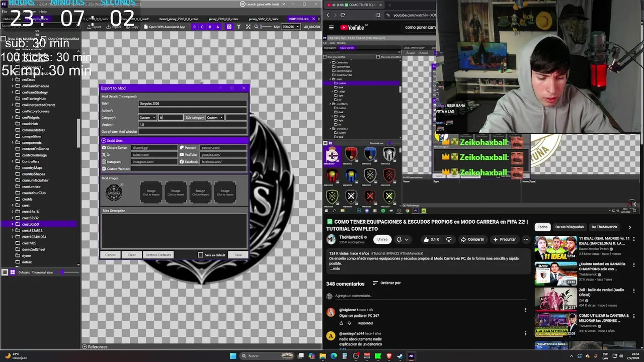Click the Instagram icon in Social Links
Screen dimensions: 644x362
(x=104, y=162)
